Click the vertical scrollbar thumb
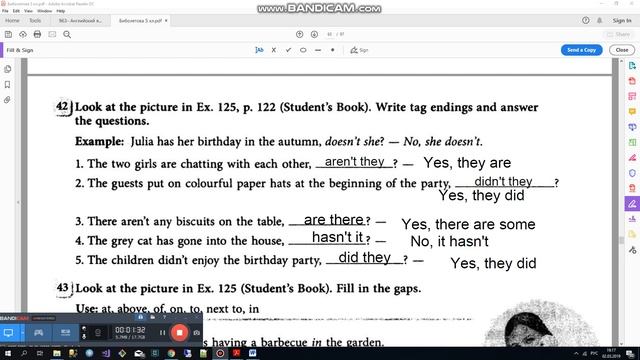Screen dimensions: 640x360 (x=621, y=240)
